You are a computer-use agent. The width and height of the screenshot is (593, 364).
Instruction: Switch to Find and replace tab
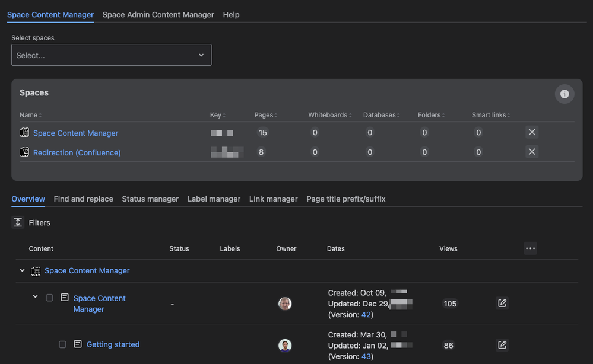83,199
